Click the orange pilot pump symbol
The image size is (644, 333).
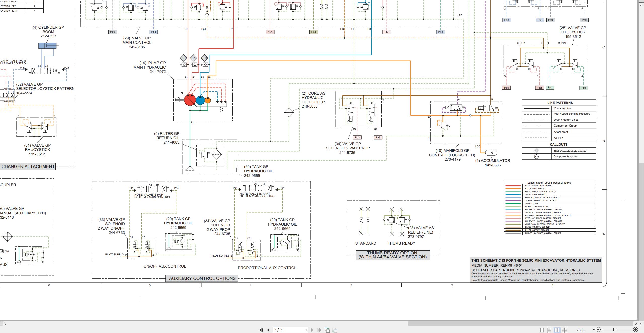pos(208,100)
